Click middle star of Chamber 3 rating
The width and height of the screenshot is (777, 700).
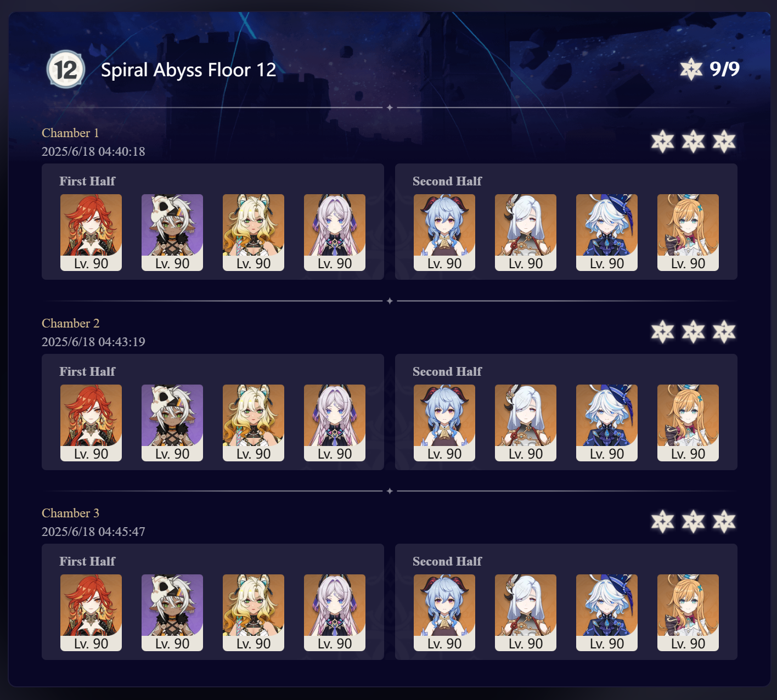pyautogui.click(x=694, y=522)
